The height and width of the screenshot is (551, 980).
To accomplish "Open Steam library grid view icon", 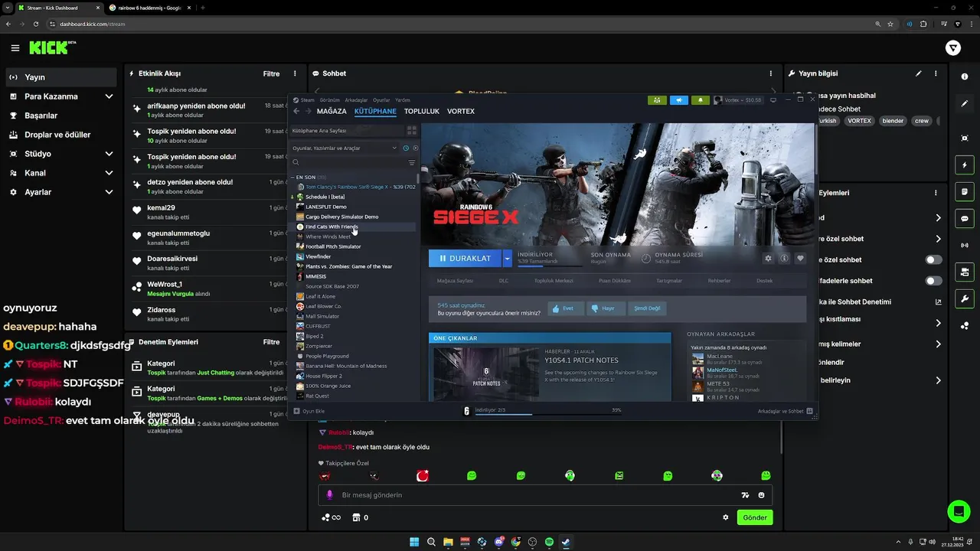I will click(412, 131).
